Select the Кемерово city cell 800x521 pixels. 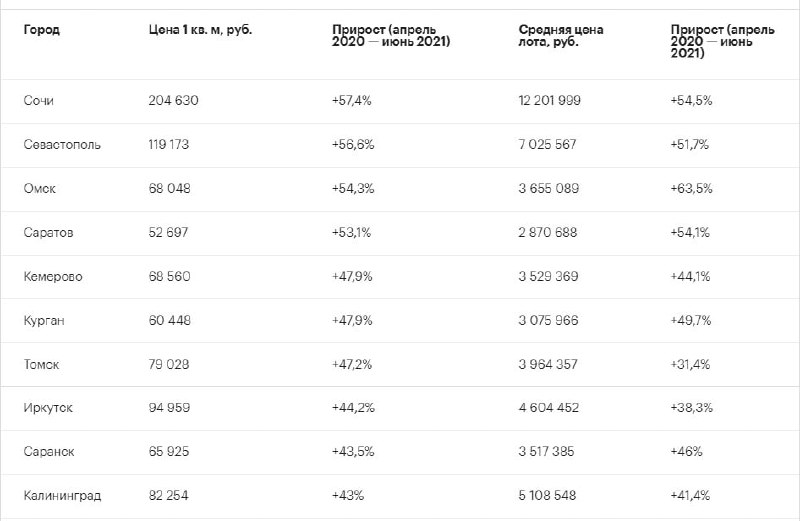point(53,277)
